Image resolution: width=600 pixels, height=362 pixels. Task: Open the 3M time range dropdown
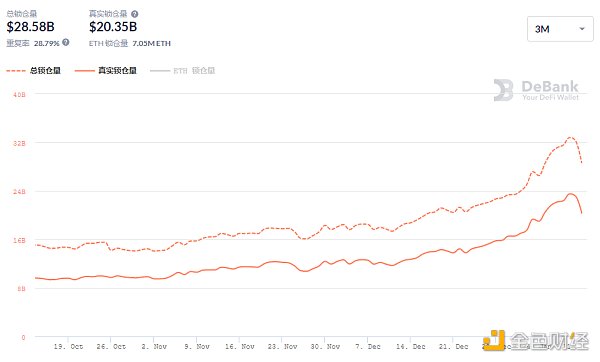(560, 29)
